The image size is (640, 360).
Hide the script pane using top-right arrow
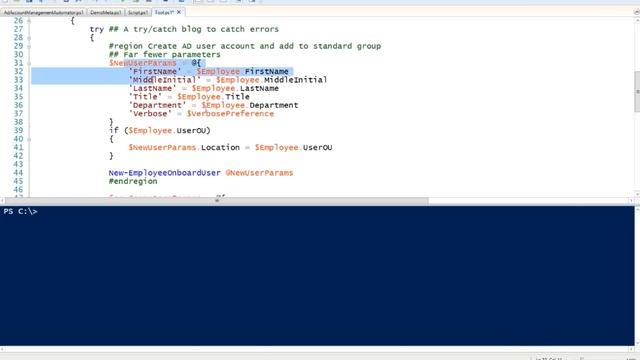(x=636, y=12)
